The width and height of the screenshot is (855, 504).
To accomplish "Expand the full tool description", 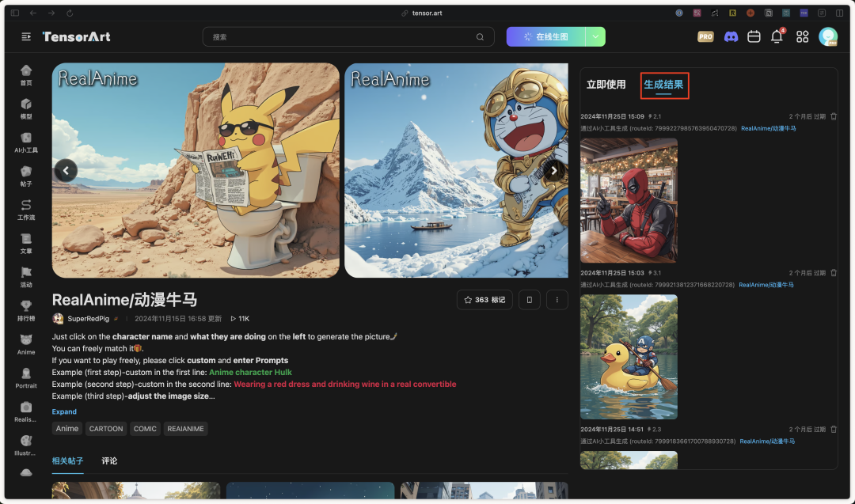I will [64, 411].
